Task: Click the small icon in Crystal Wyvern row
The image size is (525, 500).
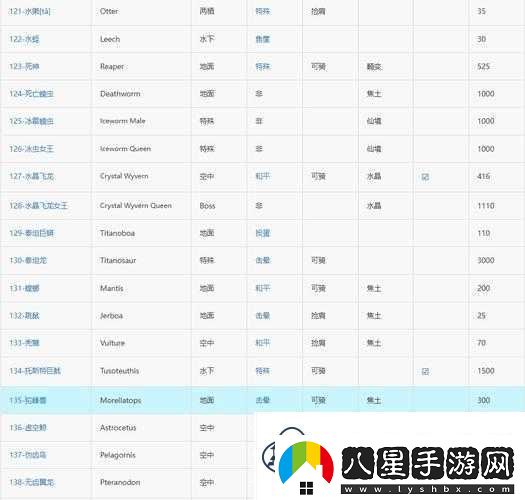Action: tap(425, 176)
